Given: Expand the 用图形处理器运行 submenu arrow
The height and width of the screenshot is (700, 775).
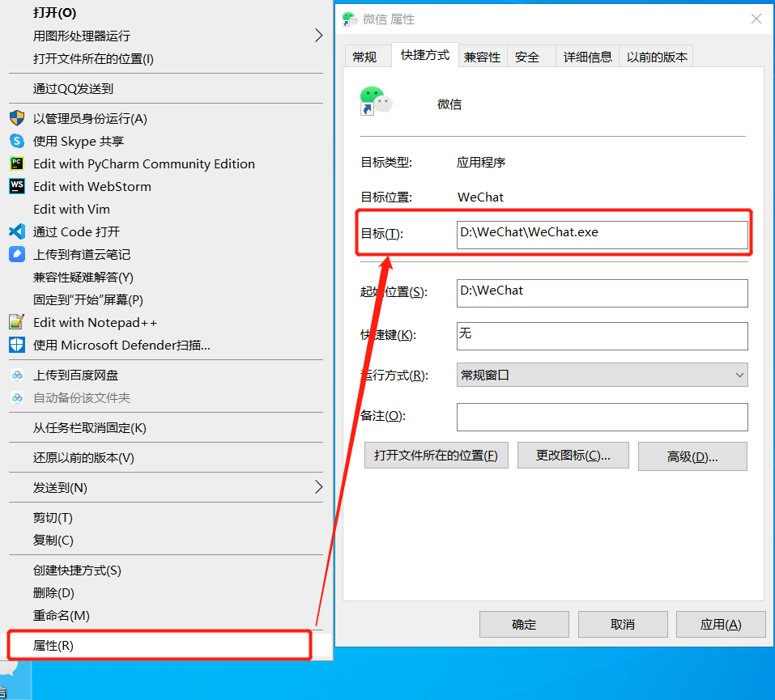Looking at the screenshot, I should tap(319, 36).
